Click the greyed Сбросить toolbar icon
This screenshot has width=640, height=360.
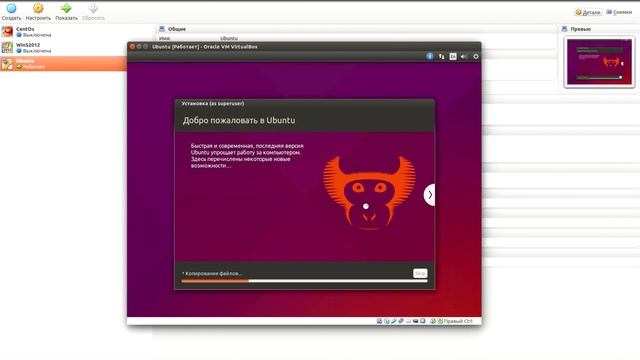[93, 8]
